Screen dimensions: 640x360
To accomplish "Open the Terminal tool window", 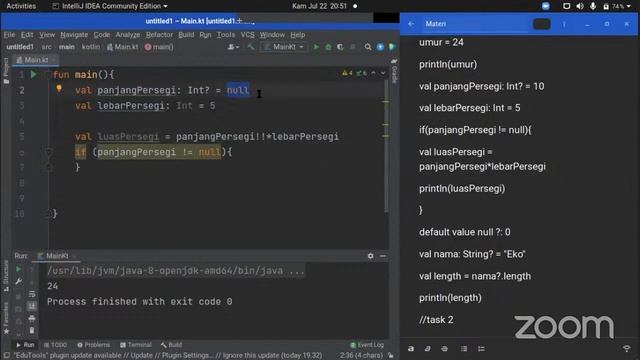I will 136,345.
